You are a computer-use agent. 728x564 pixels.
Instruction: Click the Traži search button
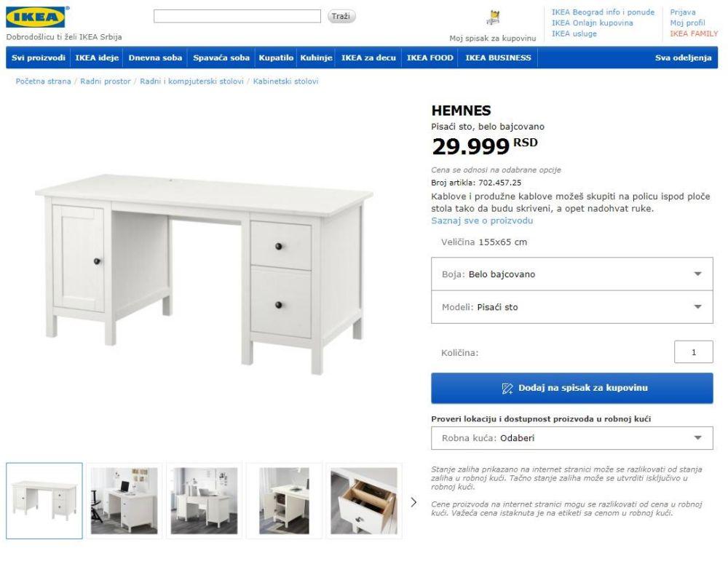point(341,16)
